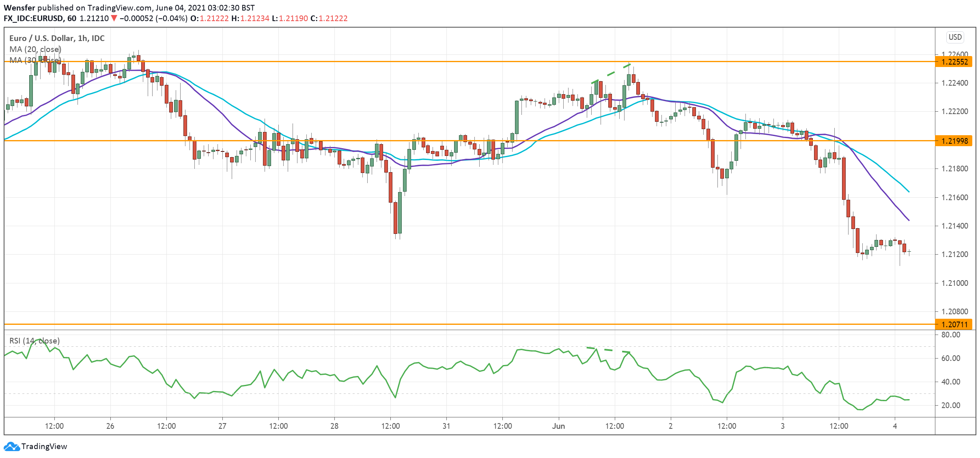Click the TradingView text next to the logo
980x458 pixels.
(x=44, y=447)
